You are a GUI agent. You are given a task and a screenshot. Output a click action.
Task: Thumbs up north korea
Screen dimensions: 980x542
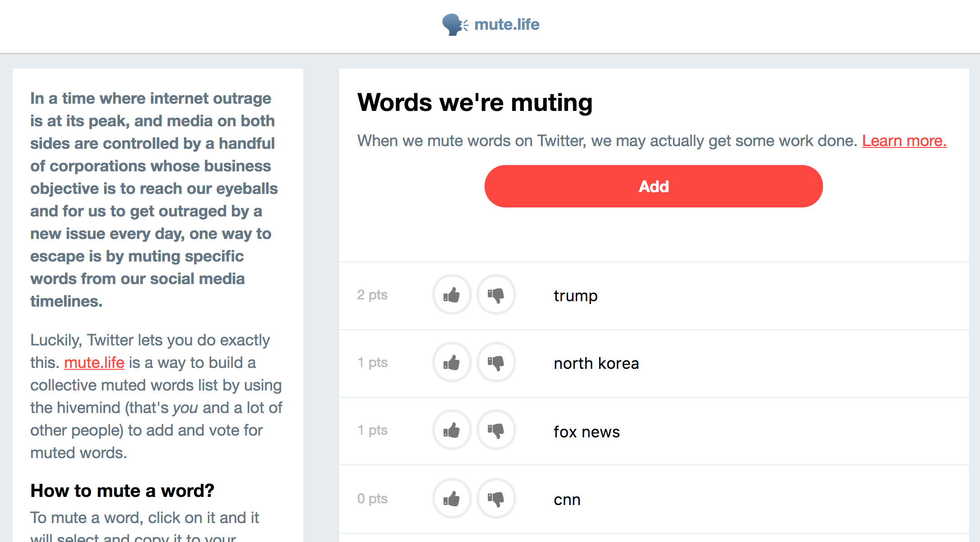[452, 363]
